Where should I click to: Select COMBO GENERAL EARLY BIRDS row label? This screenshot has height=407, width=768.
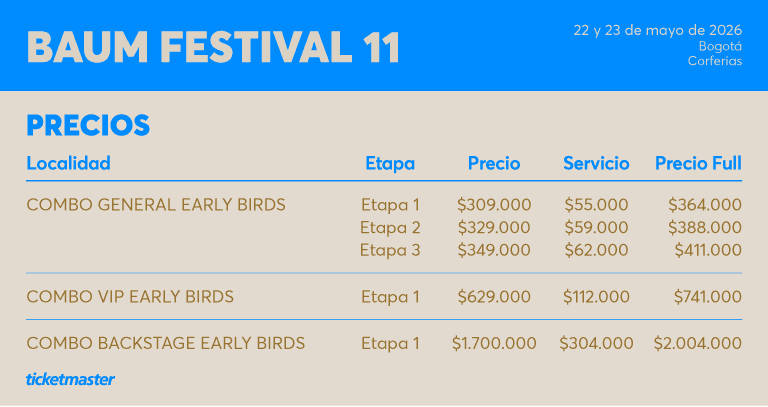[x=156, y=205]
